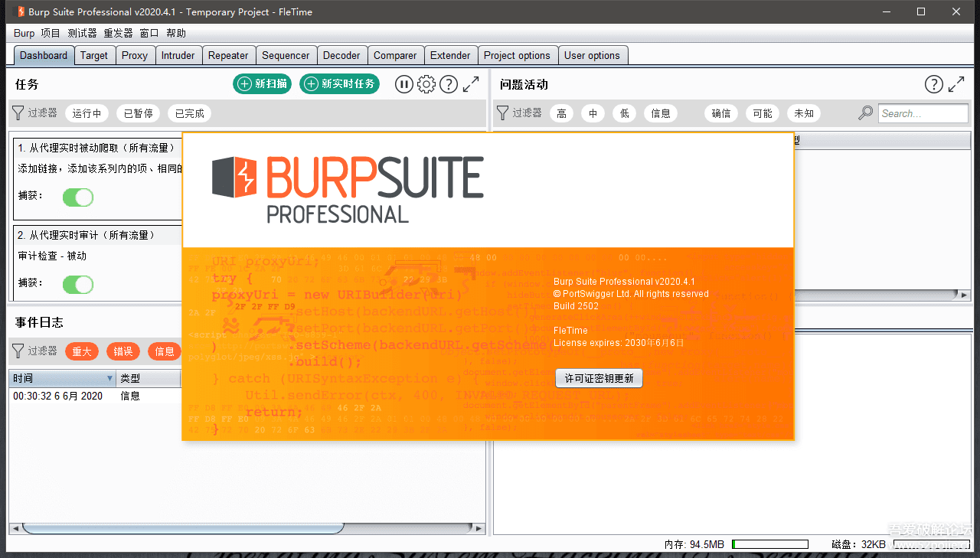980x558 pixels.
Task: Switch to the Comparer tab
Action: pyautogui.click(x=395, y=55)
